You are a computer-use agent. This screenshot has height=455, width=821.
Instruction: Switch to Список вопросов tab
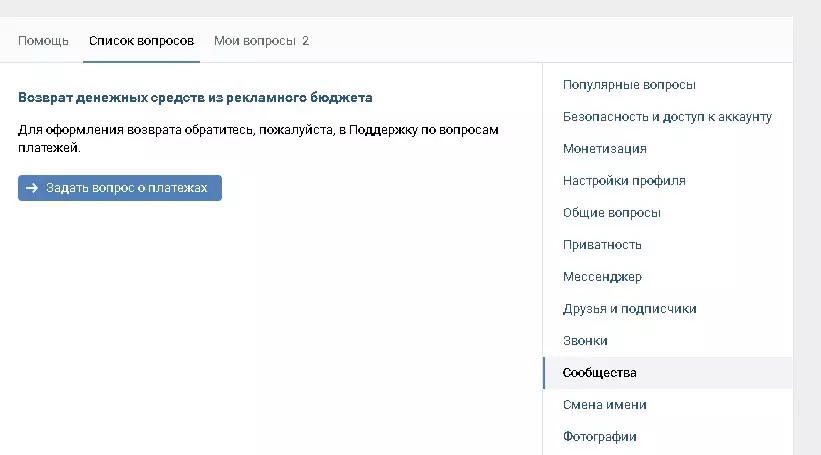[141, 41]
